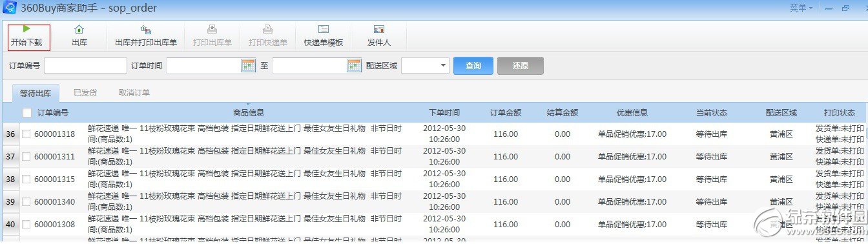Viewport: 868px width, 244px height.
Task: Open the 快递单模板 template icon
Action: pyautogui.click(x=324, y=30)
